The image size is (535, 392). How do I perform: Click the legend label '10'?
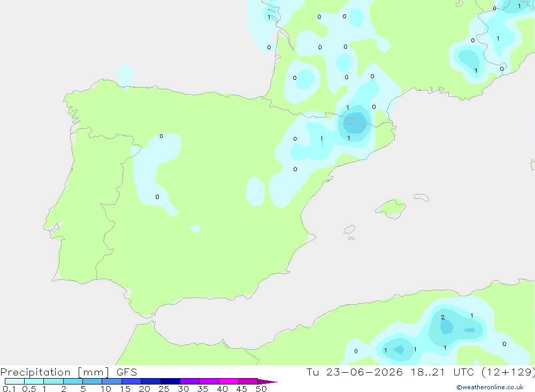coord(105,389)
